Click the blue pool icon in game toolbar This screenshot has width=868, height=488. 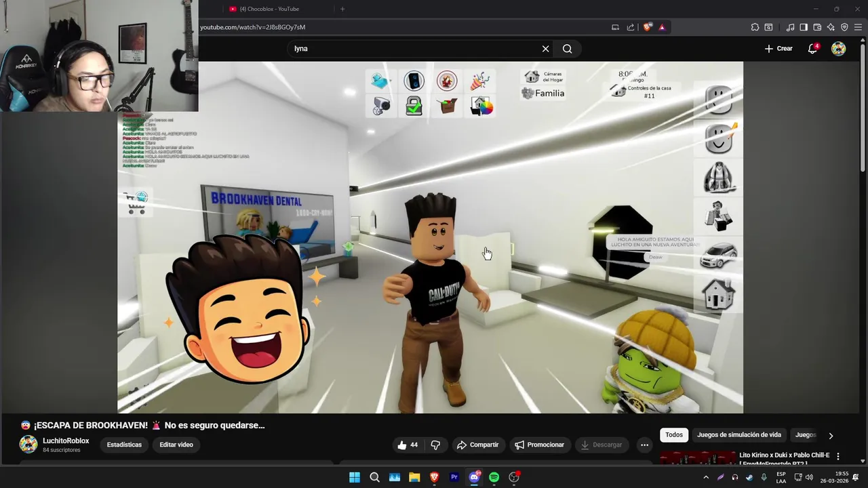click(380, 81)
